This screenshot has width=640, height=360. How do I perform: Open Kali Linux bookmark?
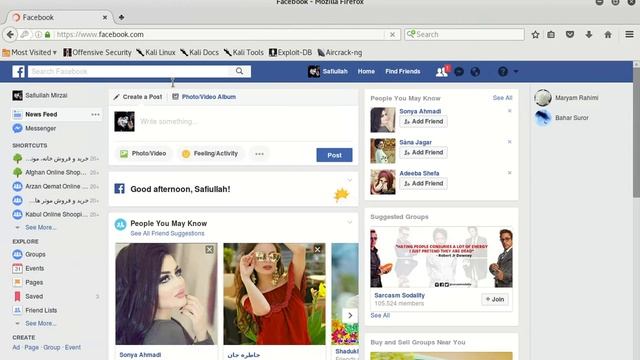pos(156,52)
